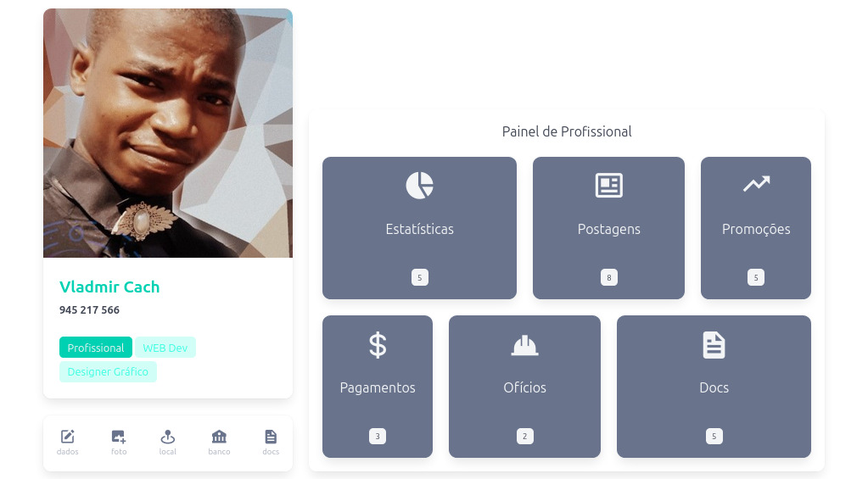Click the dollar sign icon in Pagamentos
The width and height of the screenshot is (868, 479).
378,345
